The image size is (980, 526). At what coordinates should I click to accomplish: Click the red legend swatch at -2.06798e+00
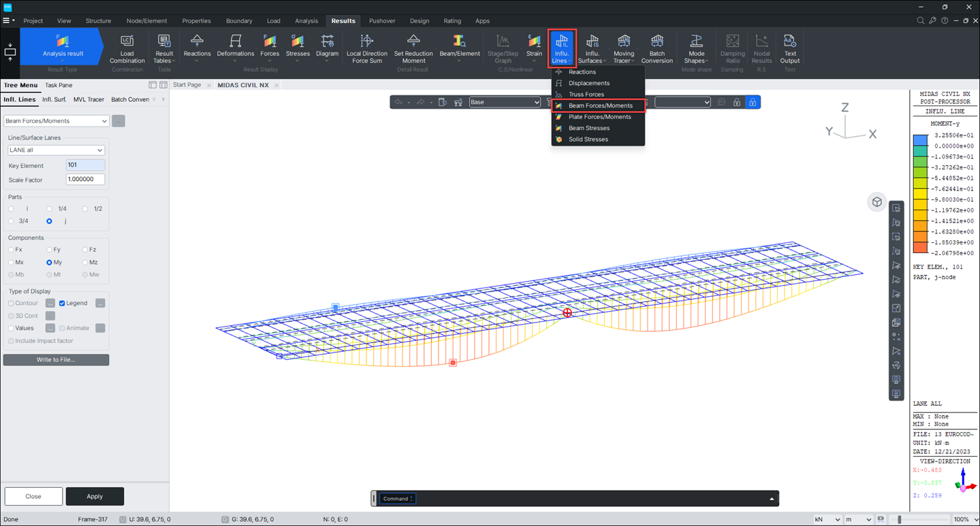(x=919, y=246)
